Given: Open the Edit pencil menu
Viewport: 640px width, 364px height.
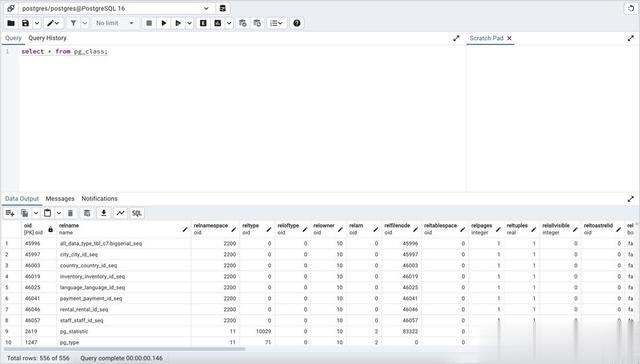Looking at the screenshot, I should point(53,23).
